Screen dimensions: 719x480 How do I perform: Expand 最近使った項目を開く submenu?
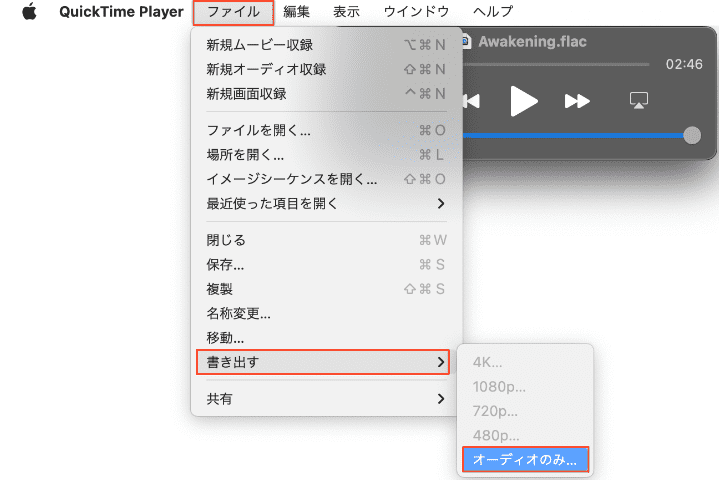pyautogui.click(x=326, y=203)
